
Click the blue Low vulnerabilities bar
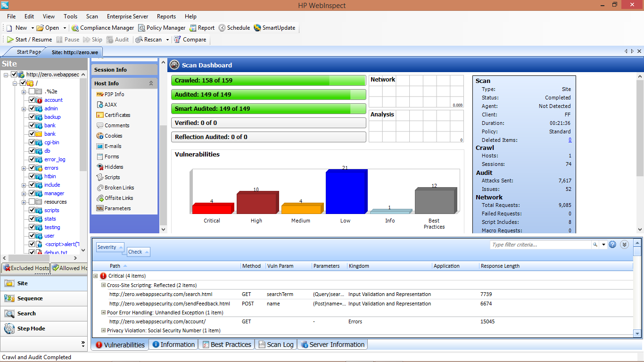click(347, 192)
